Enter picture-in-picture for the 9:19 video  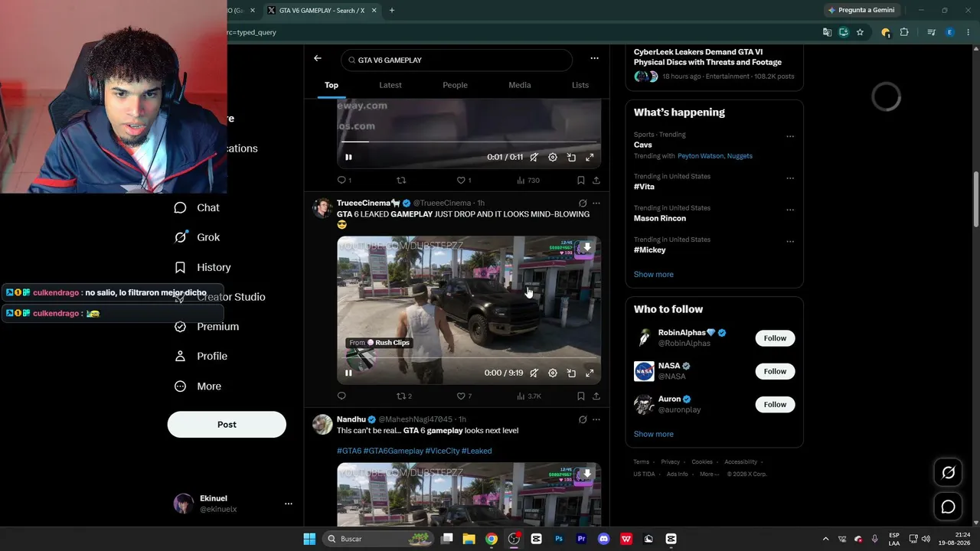click(571, 373)
